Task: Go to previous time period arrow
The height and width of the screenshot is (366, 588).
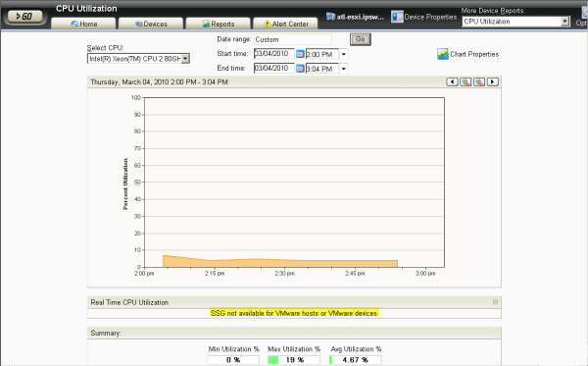Action: (452, 81)
